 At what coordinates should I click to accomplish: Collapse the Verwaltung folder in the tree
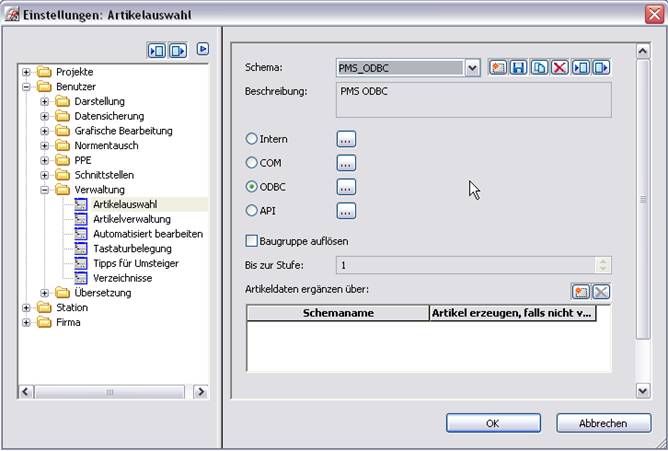coord(45,189)
